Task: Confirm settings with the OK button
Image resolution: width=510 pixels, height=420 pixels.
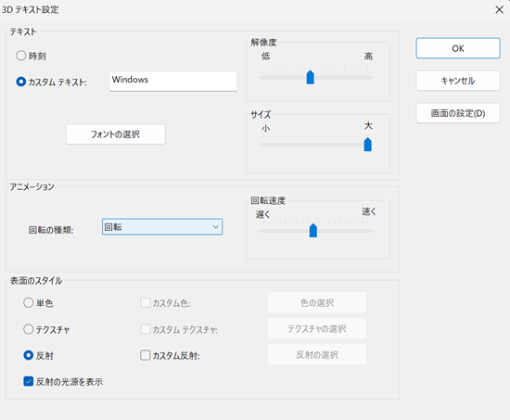Action: (458, 48)
